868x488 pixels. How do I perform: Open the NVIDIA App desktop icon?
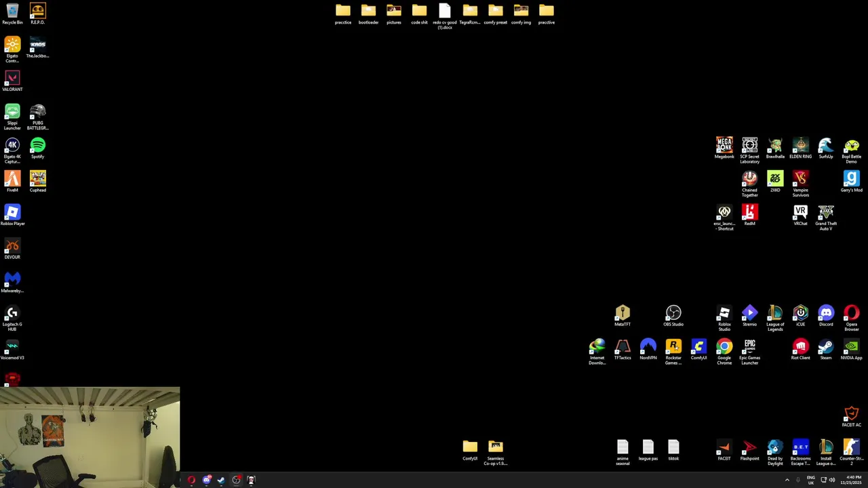852,349
